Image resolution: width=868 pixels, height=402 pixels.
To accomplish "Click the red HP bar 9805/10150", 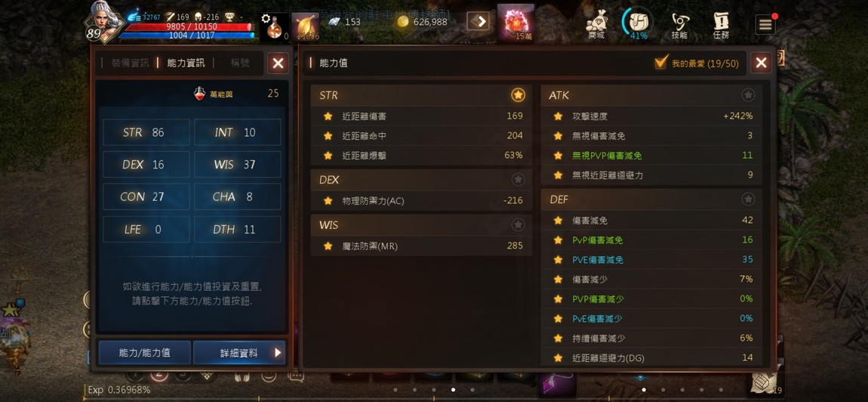I will point(188,26).
